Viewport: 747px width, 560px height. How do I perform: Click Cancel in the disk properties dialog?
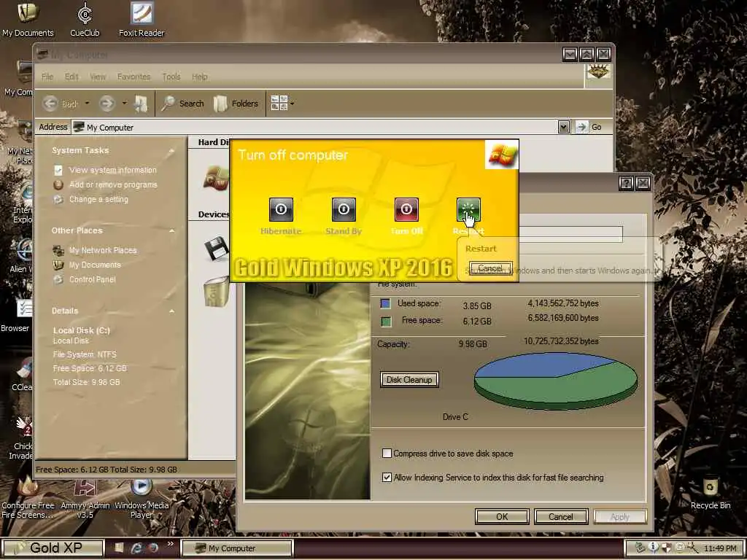561,517
